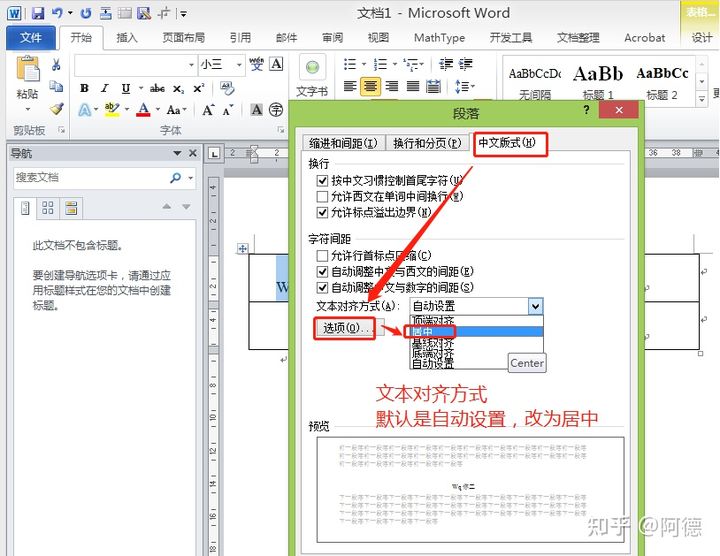Toggle 自动调整中文与西文的间距 checkbox
Screen dimensions: 720x556
(x=322, y=271)
